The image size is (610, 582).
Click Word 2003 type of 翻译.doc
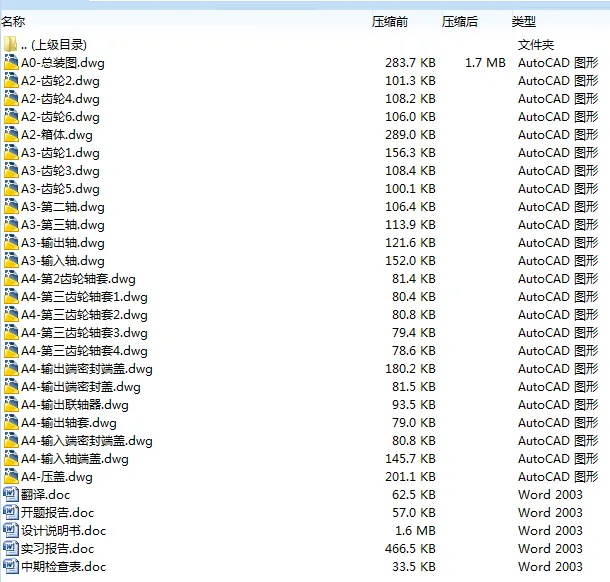click(550, 494)
